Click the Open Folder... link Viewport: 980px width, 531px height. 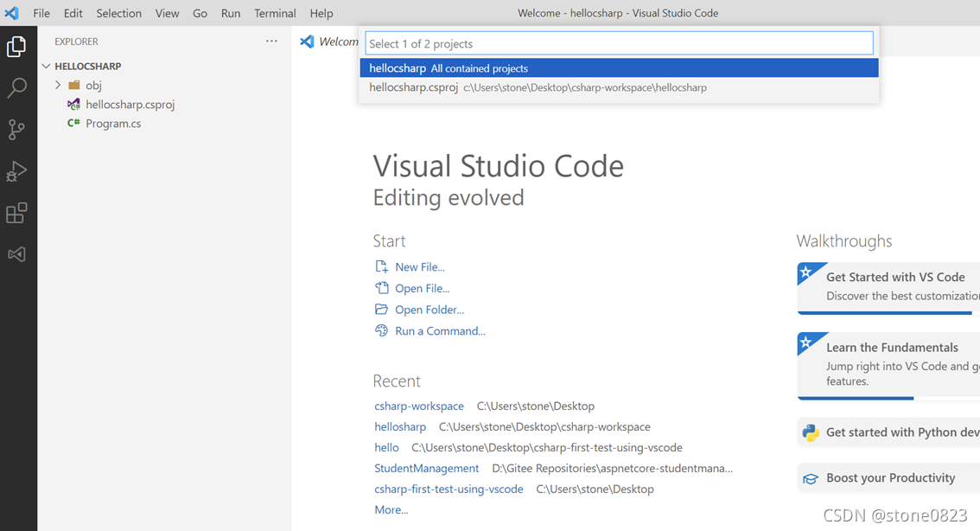pyautogui.click(x=430, y=310)
